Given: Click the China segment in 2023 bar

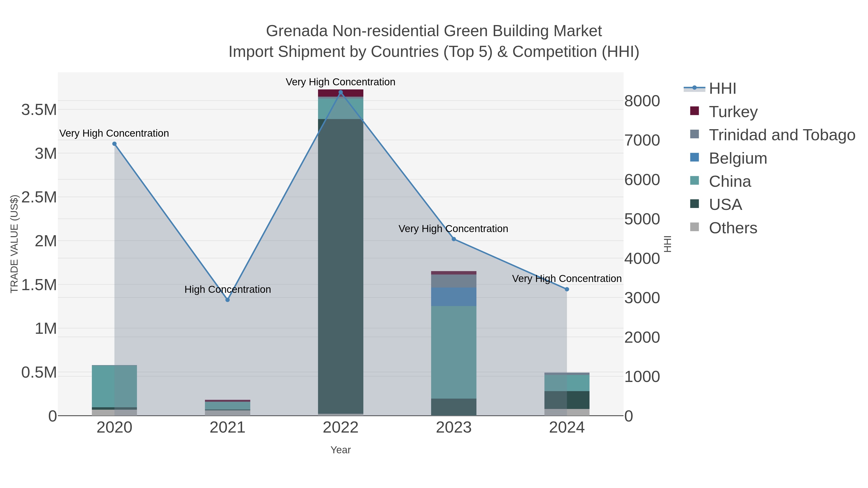Looking at the screenshot, I should [454, 352].
